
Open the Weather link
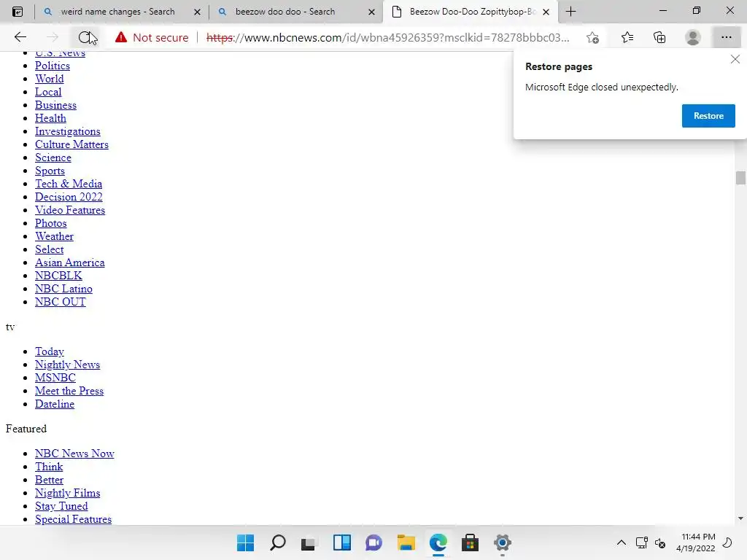point(54,236)
